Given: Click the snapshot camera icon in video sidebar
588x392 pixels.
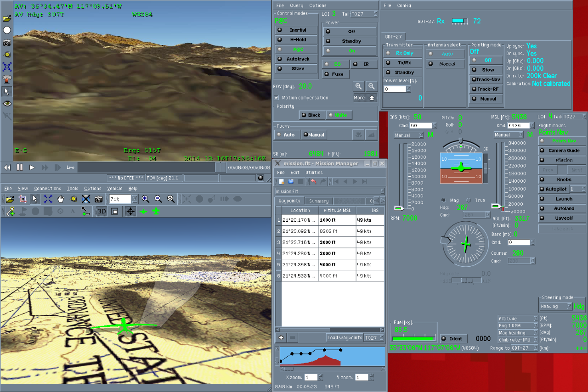Looking at the screenshot, I should [x=7, y=43].
